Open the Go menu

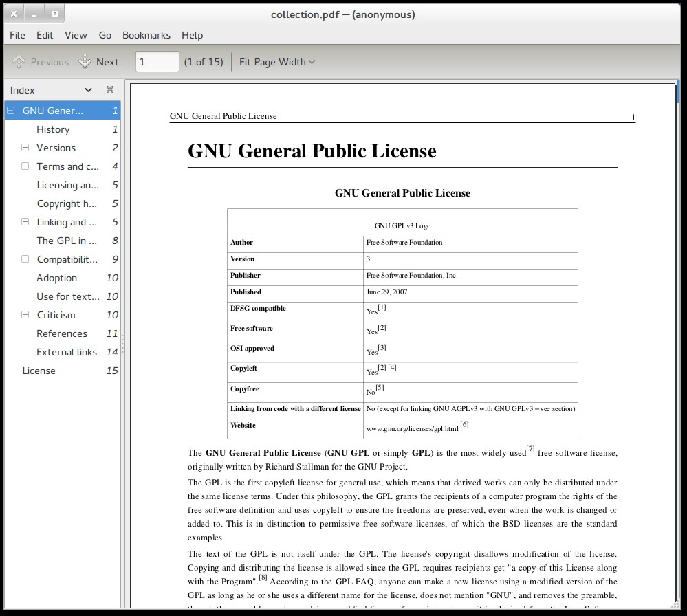pos(105,35)
